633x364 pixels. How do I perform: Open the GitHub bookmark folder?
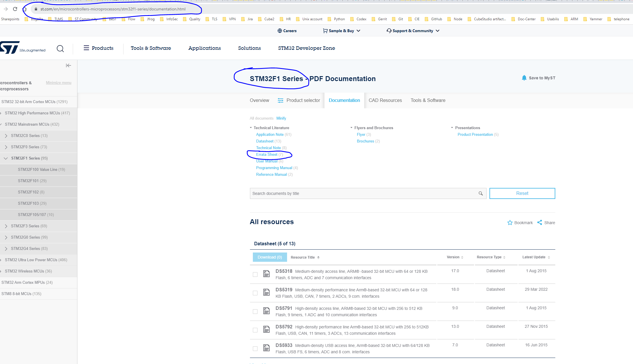click(x=434, y=19)
